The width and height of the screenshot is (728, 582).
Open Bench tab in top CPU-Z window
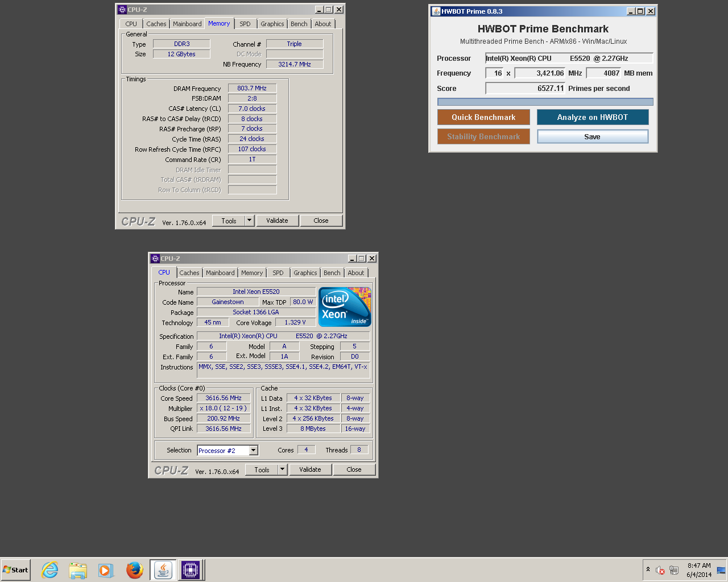[x=299, y=24]
